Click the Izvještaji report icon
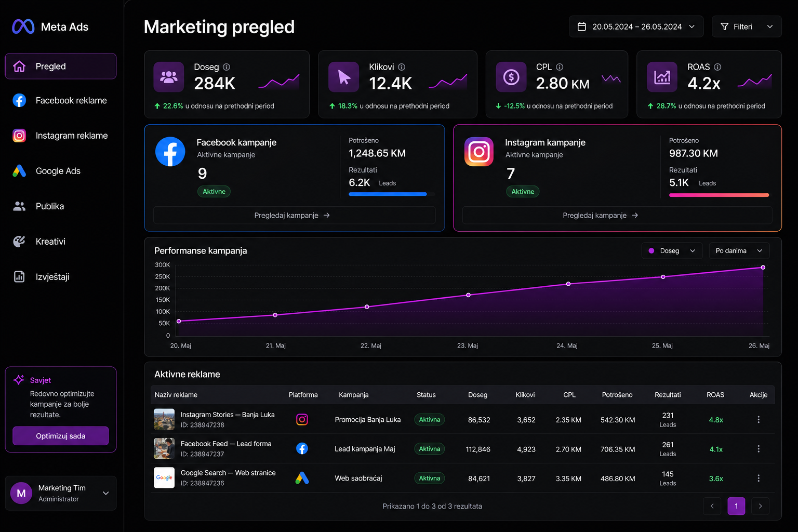This screenshot has width=798, height=532. 19,277
